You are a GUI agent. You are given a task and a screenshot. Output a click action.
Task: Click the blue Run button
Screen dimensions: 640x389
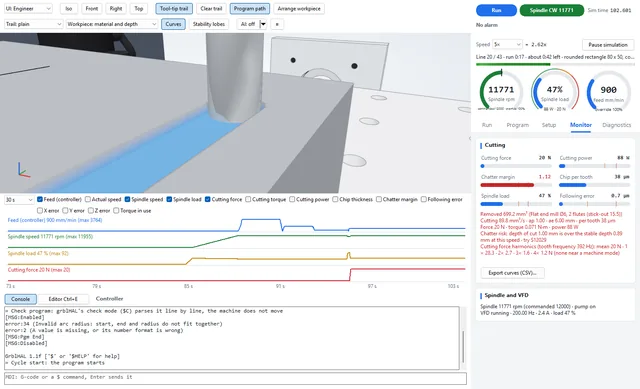click(496, 10)
